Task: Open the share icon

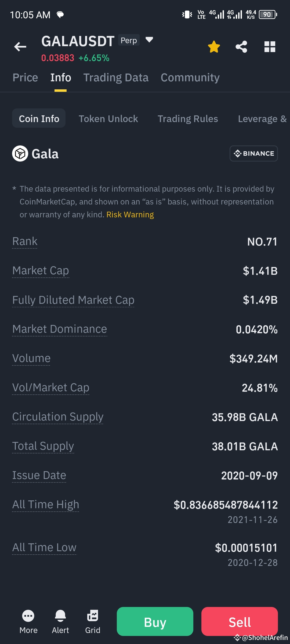Action: 241,47
